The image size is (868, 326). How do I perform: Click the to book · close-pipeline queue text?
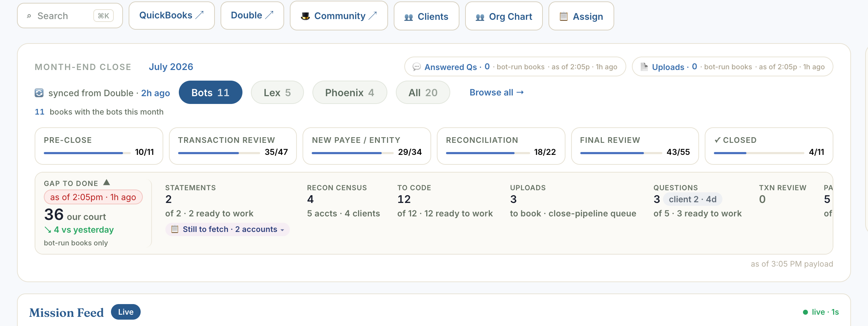pyautogui.click(x=573, y=214)
